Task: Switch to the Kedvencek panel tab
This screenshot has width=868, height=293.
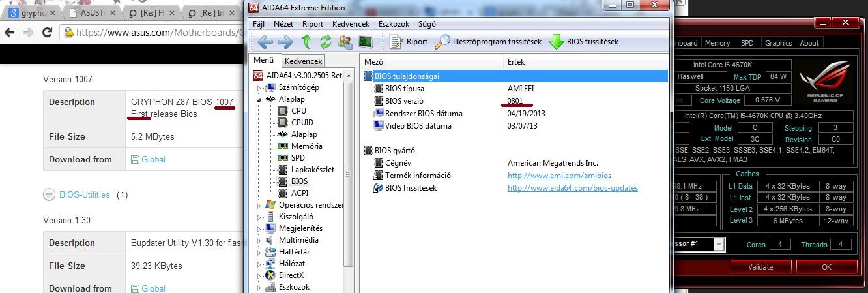Action: 303,61
